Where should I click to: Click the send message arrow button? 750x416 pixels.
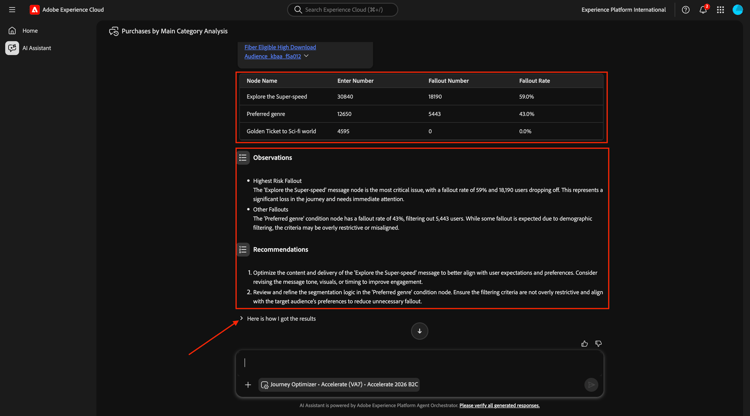(x=591, y=384)
